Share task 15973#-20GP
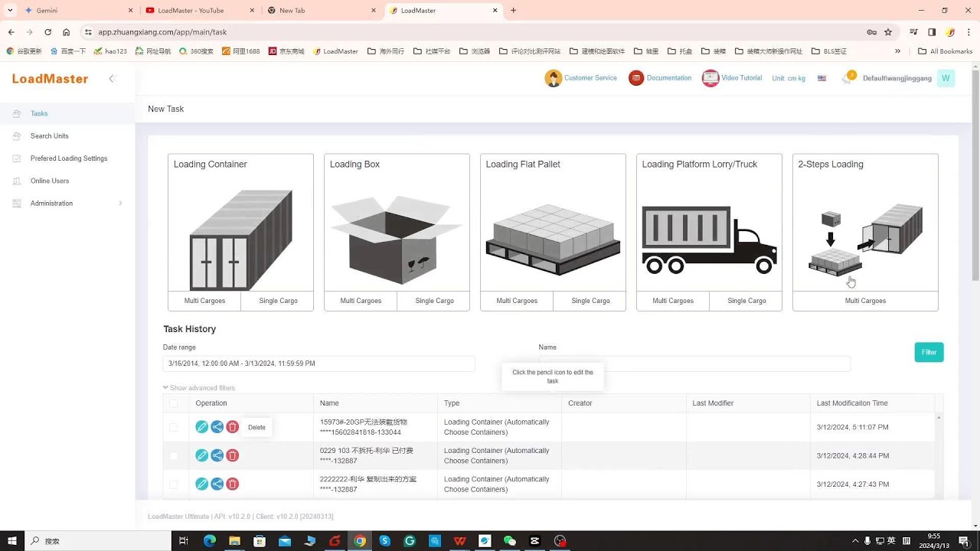The image size is (980, 551). [x=217, y=427]
